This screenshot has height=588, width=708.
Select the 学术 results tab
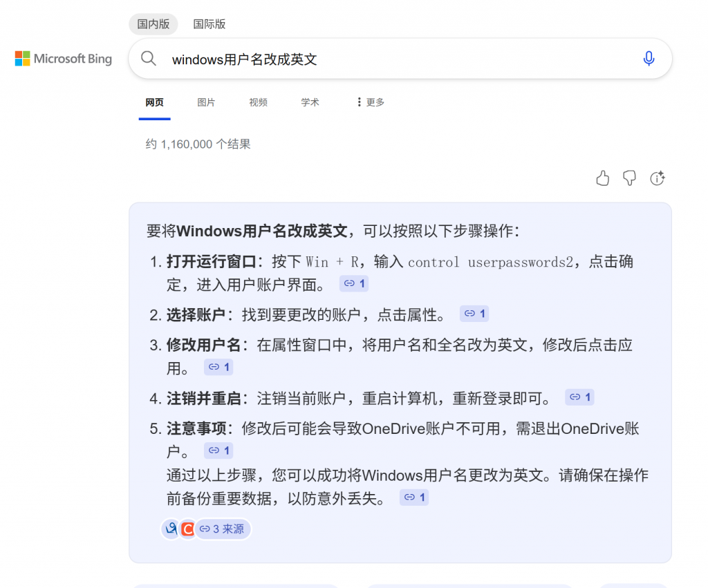(x=310, y=102)
